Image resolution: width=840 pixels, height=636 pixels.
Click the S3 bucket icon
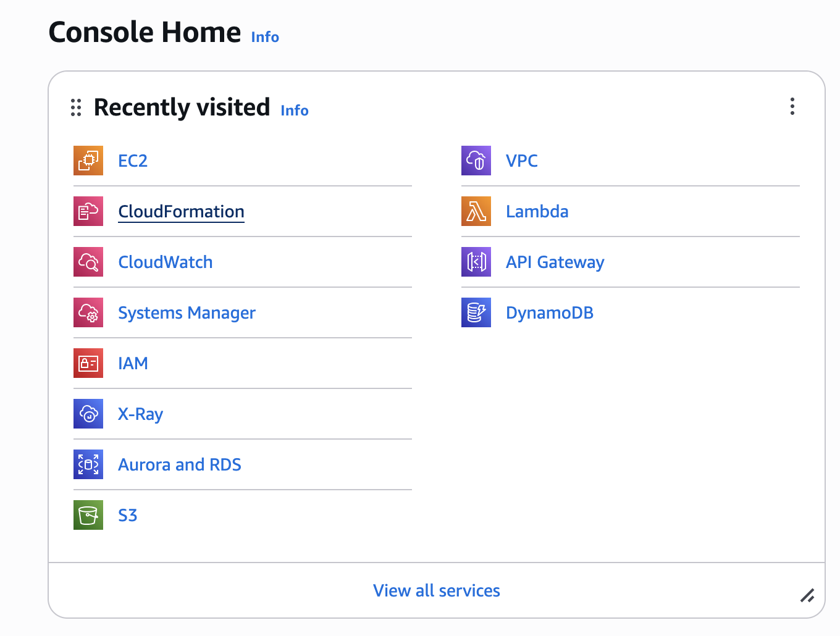click(88, 515)
